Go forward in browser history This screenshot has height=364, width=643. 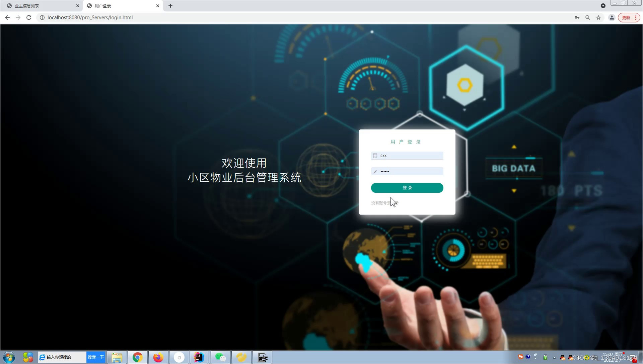[18, 17]
